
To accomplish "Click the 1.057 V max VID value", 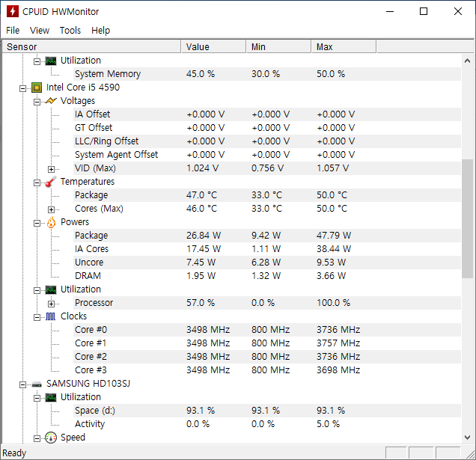I will pos(333,168).
